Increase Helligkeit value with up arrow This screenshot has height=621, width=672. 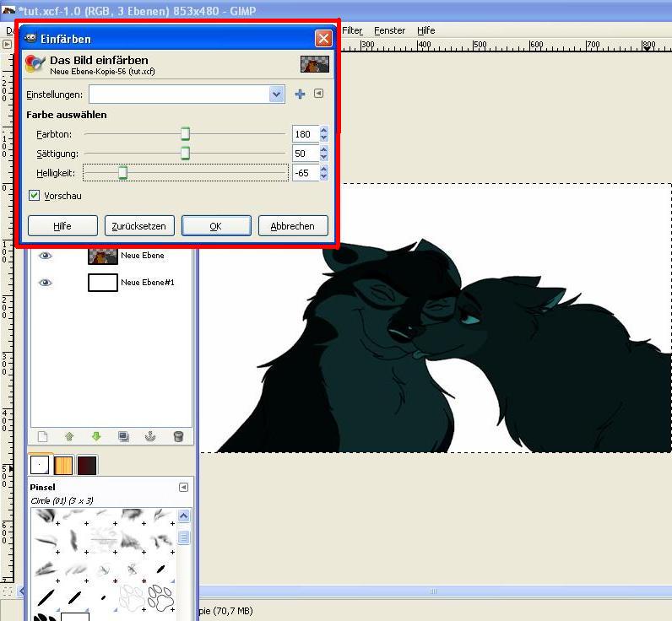pos(324,169)
